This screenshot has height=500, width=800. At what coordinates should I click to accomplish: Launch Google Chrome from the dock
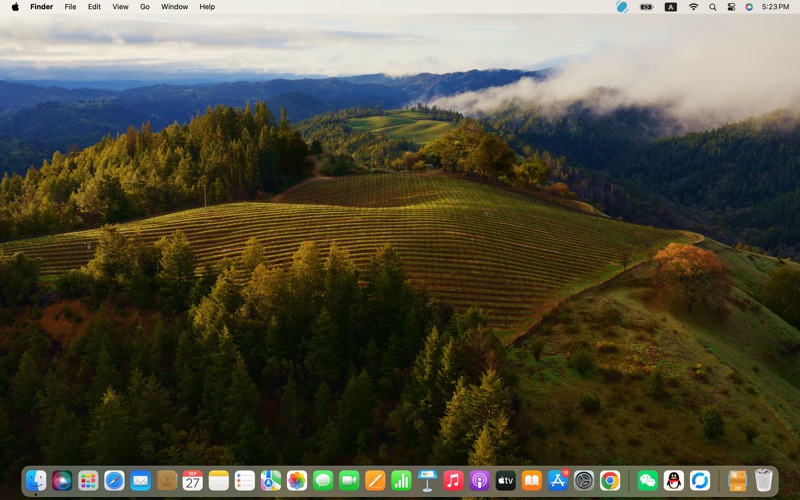(x=610, y=481)
